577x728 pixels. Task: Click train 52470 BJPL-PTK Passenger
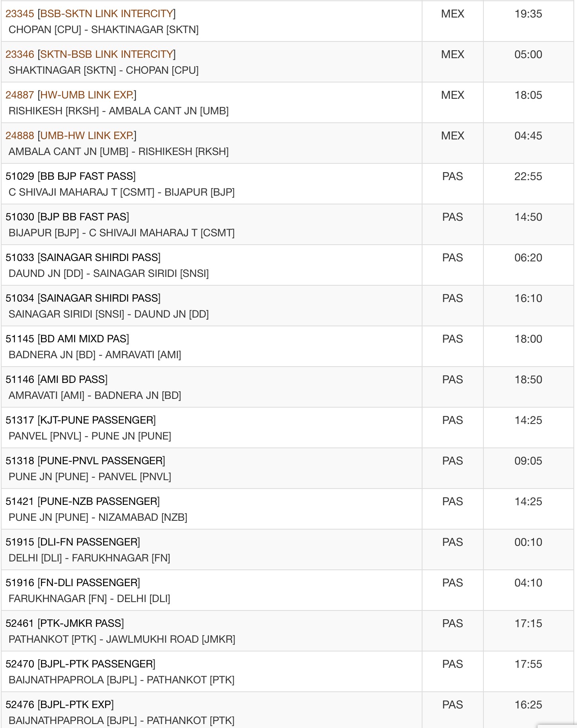[80, 664]
